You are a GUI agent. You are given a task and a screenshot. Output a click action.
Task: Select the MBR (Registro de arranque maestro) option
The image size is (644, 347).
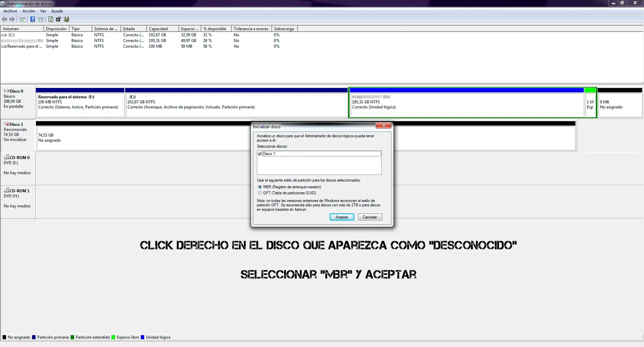(260, 187)
